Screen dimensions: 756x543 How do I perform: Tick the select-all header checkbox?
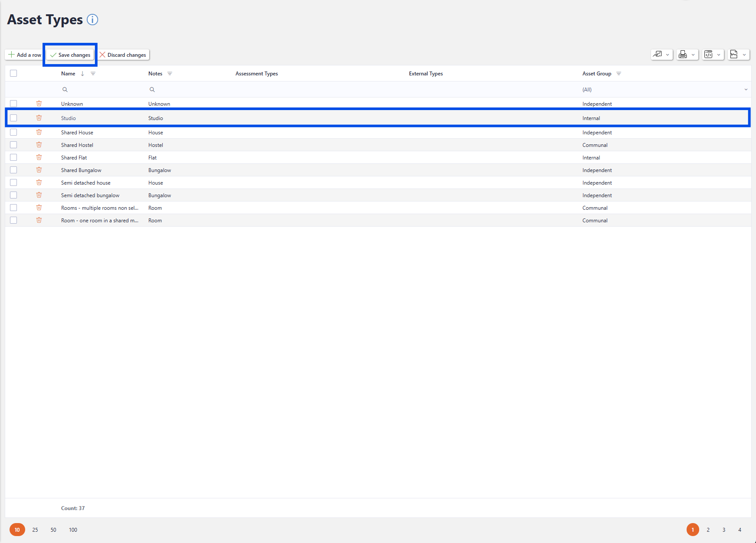(13, 73)
